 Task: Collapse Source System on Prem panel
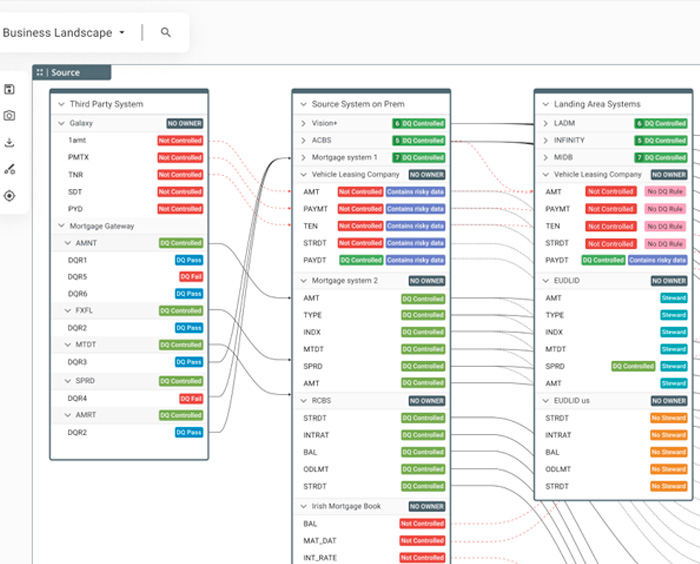pos(303,104)
